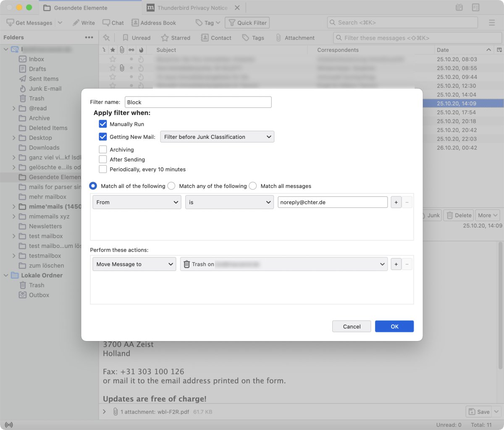Open the More actions dropdown
The image size is (504, 430).
click(488, 215)
